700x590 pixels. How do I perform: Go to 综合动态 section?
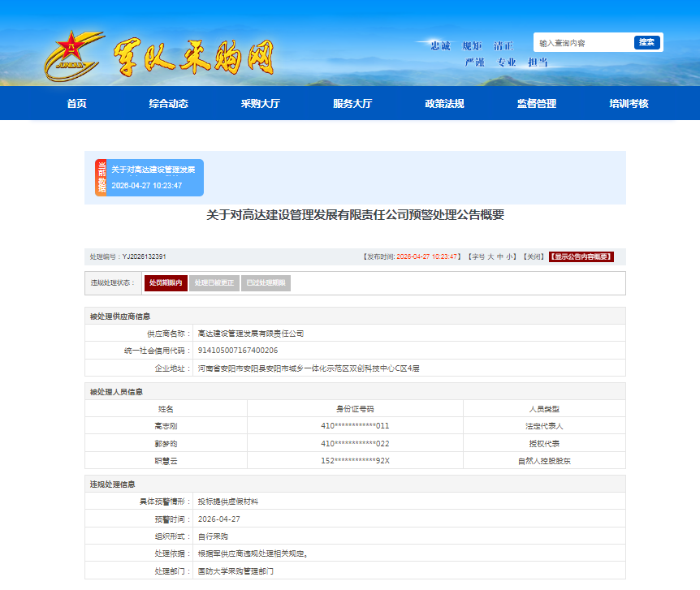click(168, 104)
